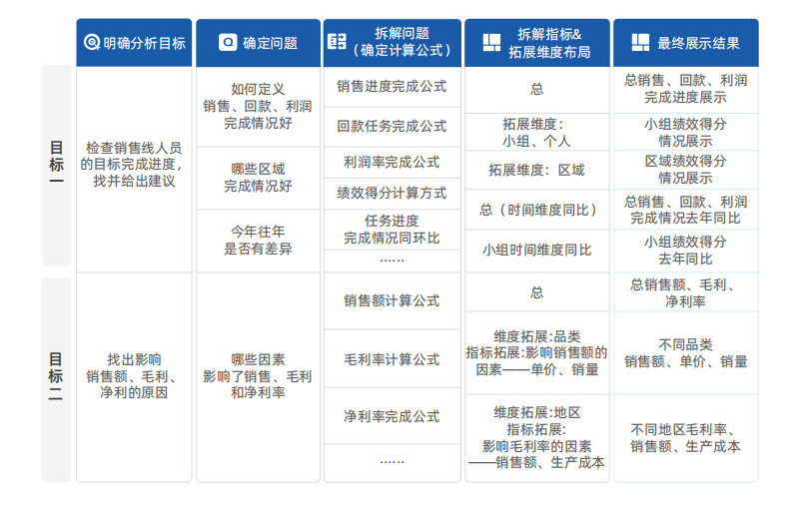The width and height of the screenshot is (812, 507).
Task: Click the 小组绩效得分情况展示 cell
Action: [x=685, y=133]
